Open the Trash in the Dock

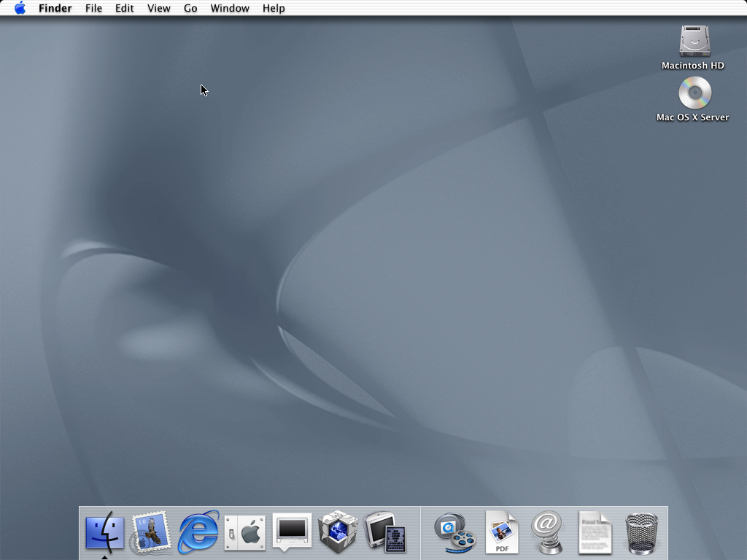pyautogui.click(x=641, y=533)
